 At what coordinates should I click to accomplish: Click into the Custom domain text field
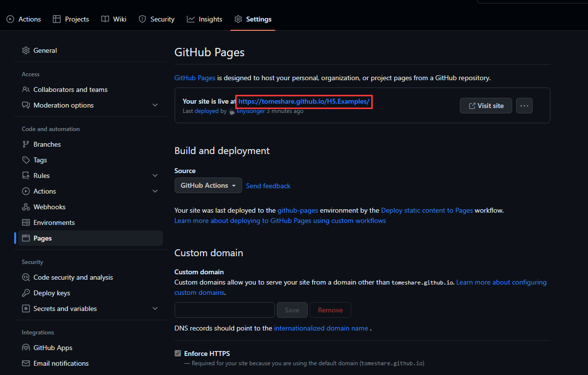click(225, 310)
